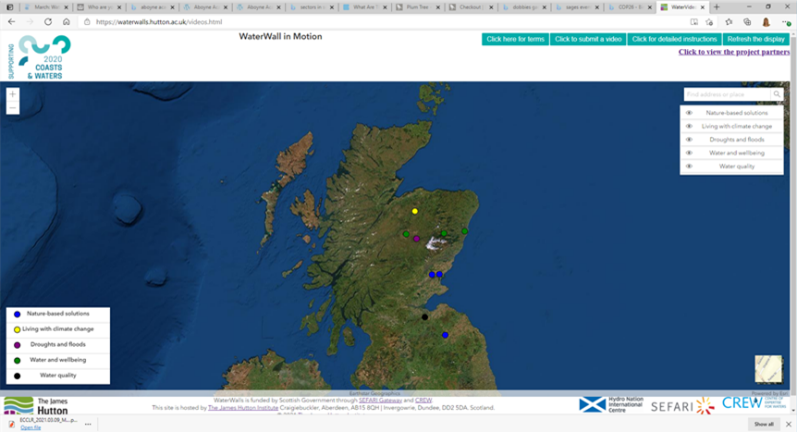Open the project partners link
797x432 pixels.
(x=734, y=52)
